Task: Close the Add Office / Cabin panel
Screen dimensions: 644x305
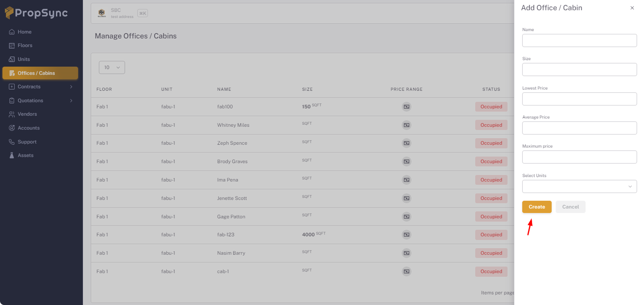Action: tap(632, 8)
